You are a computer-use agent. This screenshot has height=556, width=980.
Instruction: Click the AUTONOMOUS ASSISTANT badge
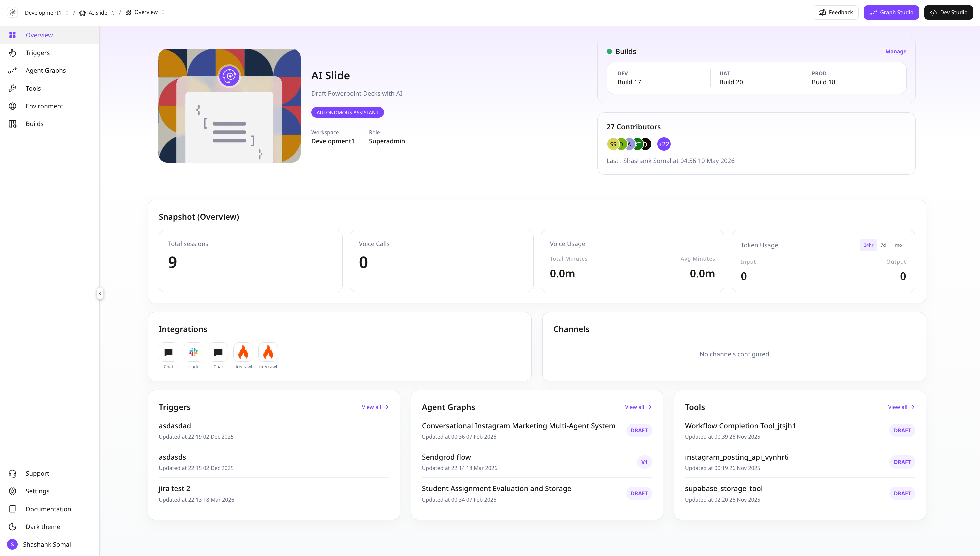point(347,112)
